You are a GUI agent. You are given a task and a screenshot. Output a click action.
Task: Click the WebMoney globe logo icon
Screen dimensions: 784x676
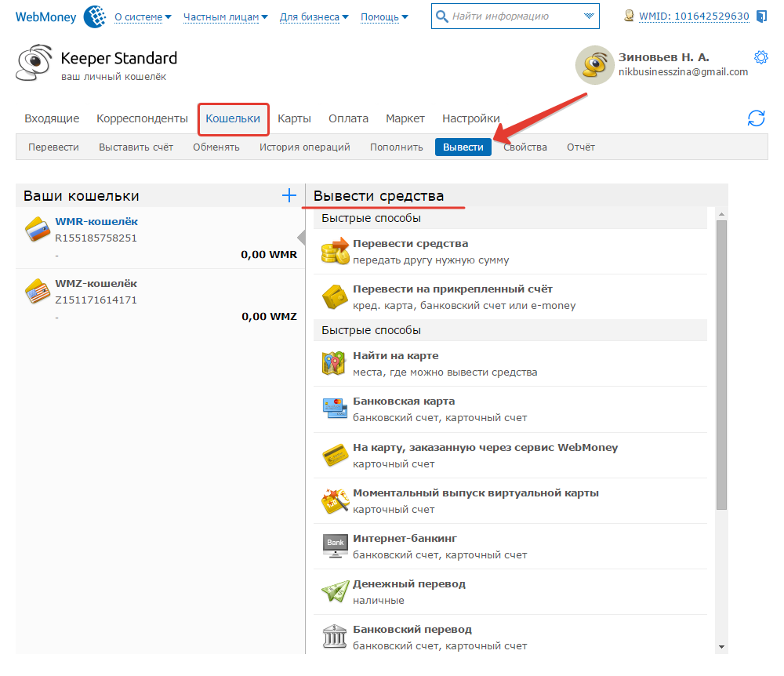coord(95,16)
